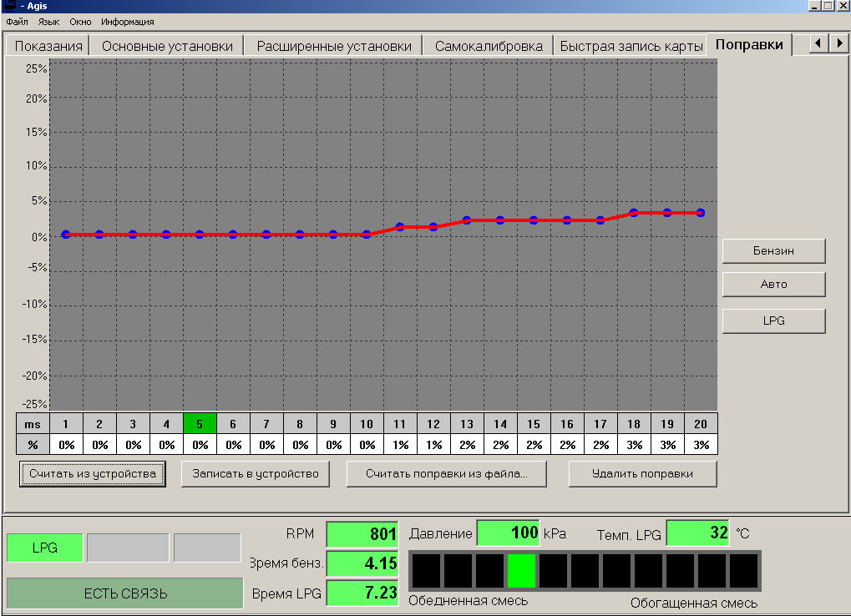Switch to the Показания tab
The height and width of the screenshot is (616, 851).
tap(48, 46)
